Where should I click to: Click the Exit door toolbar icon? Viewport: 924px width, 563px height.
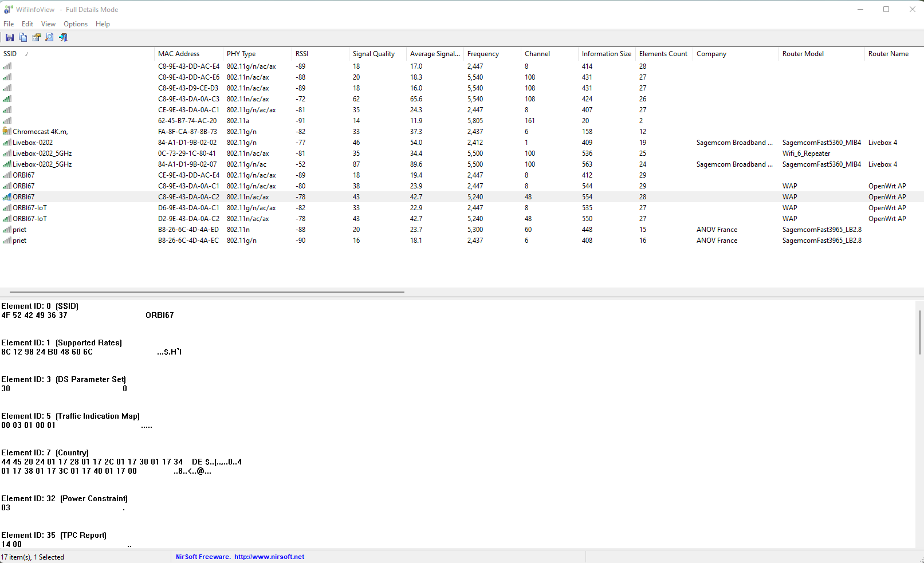click(63, 38)
